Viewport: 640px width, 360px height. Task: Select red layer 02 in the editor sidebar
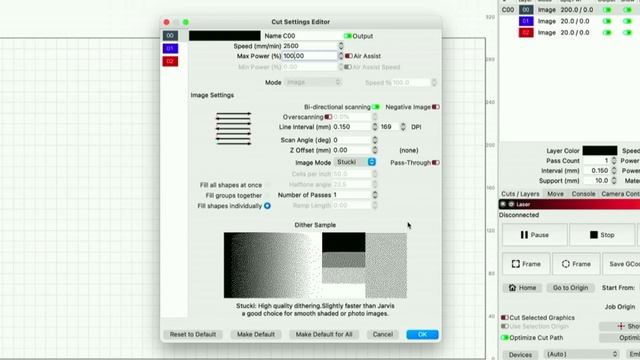(x=170, y=61)
